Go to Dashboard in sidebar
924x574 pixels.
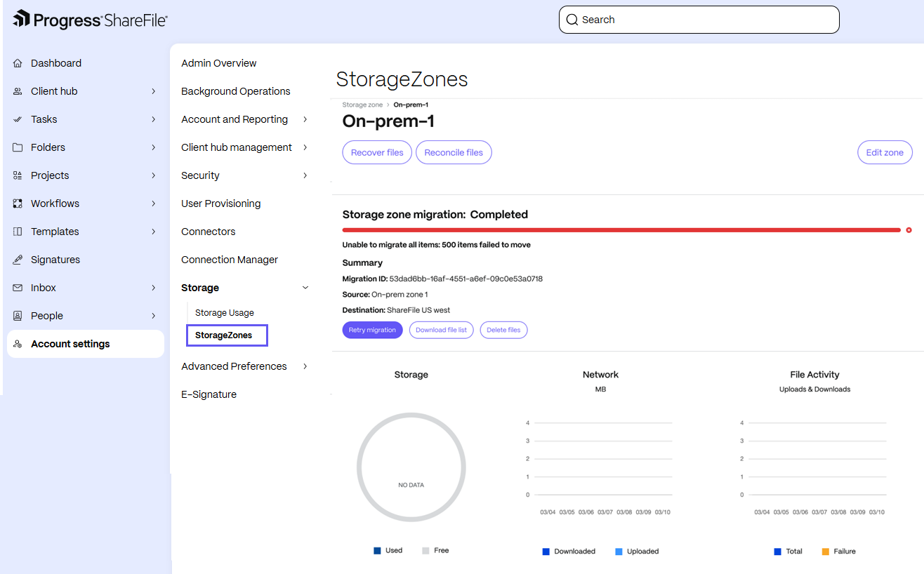tap(56, 63)
